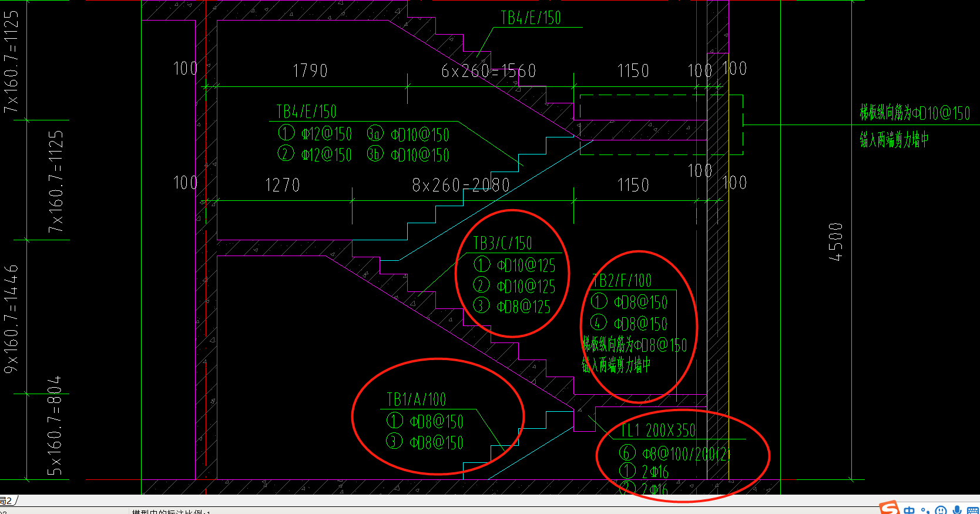
Task: Open the Sogou soft keyboard icon
Action: tap(972, 510)
